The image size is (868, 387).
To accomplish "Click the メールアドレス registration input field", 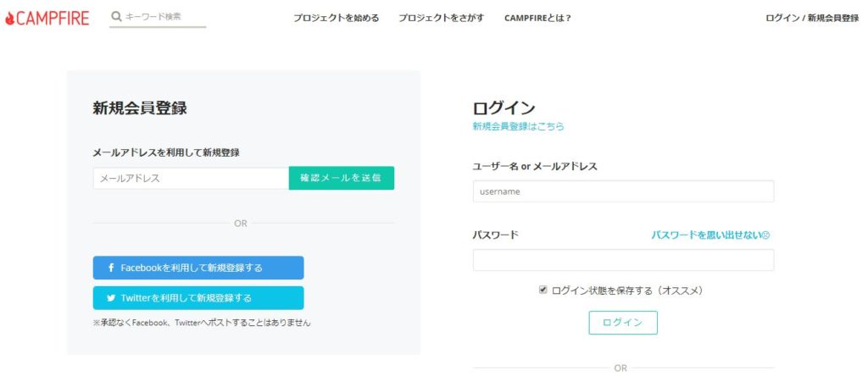I will (191, 178).
